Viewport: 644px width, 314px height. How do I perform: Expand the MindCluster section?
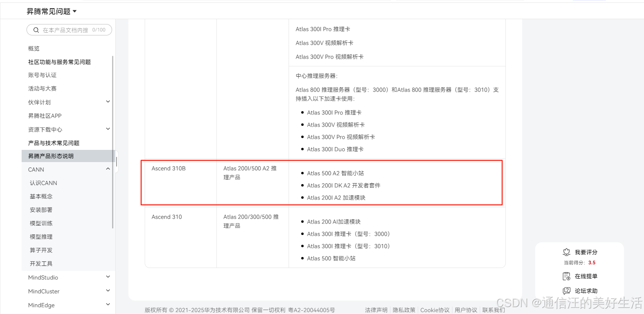[108, 291]
